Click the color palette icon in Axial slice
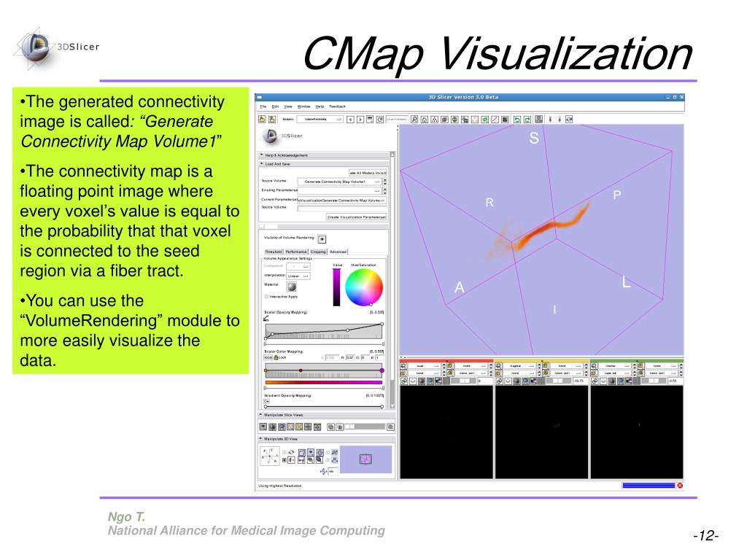 [438, 381]
